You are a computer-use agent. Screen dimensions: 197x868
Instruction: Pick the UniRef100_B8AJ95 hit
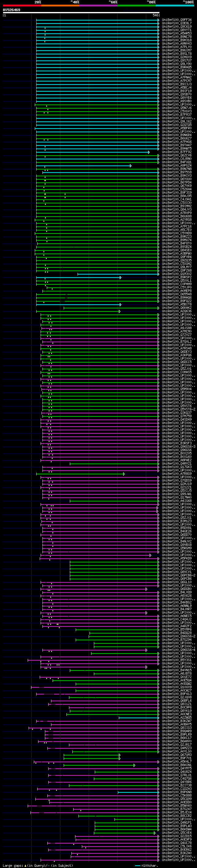(177, 196)
